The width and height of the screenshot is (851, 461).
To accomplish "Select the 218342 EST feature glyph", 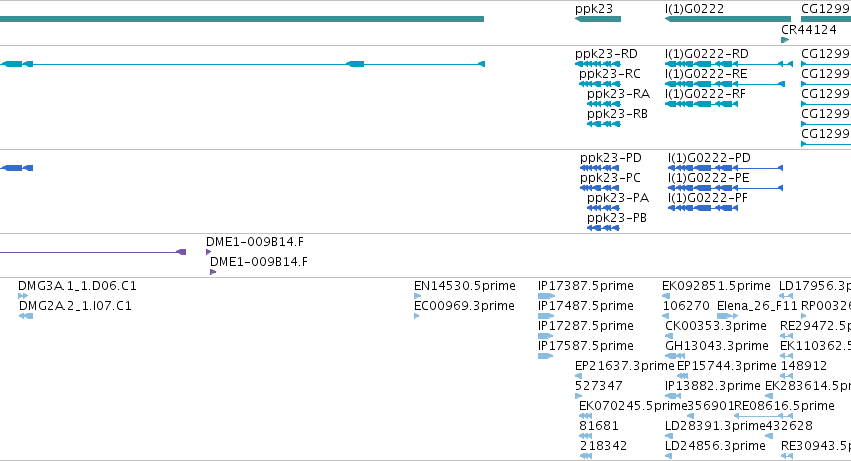I will coord(585,456).
